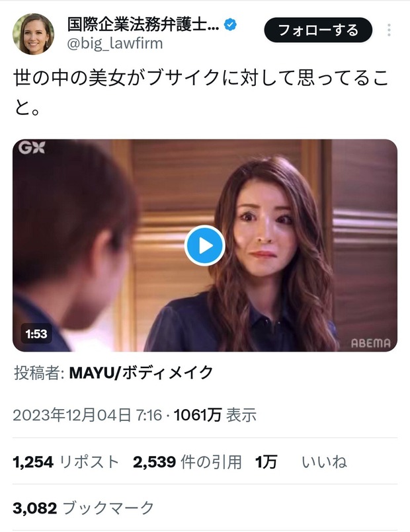The image size is (410, 532).
Task: Click the 投稿者 label under video
Action: click(x=39, y=373)
